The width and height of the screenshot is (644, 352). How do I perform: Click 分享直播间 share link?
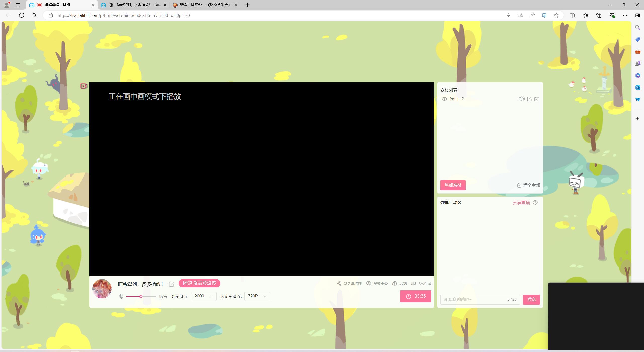[349, 283]
